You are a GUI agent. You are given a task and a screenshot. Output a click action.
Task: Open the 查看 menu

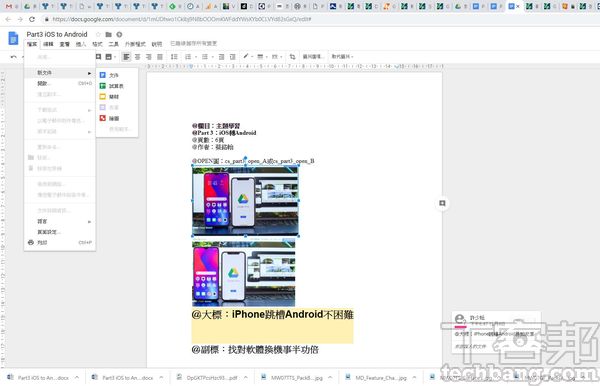pyautogui.click(x=65, y=44)
